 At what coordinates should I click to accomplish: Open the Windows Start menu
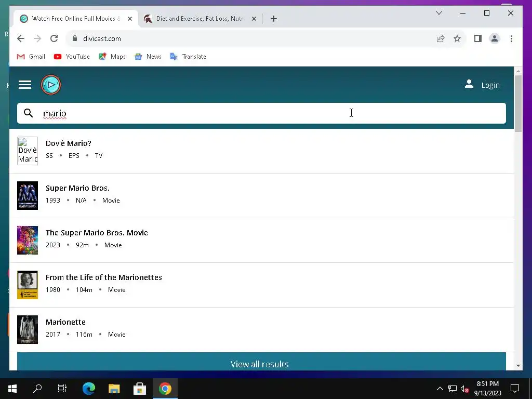[12, 389]
